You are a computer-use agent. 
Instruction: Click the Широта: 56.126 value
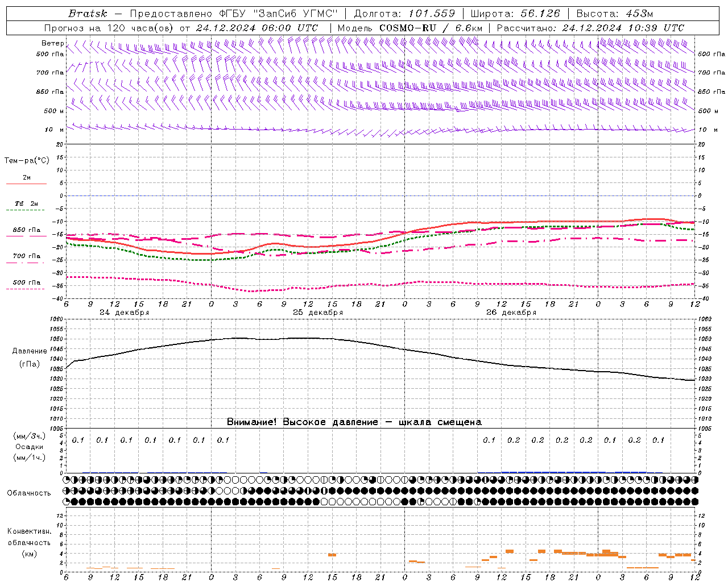click(515, 14)
